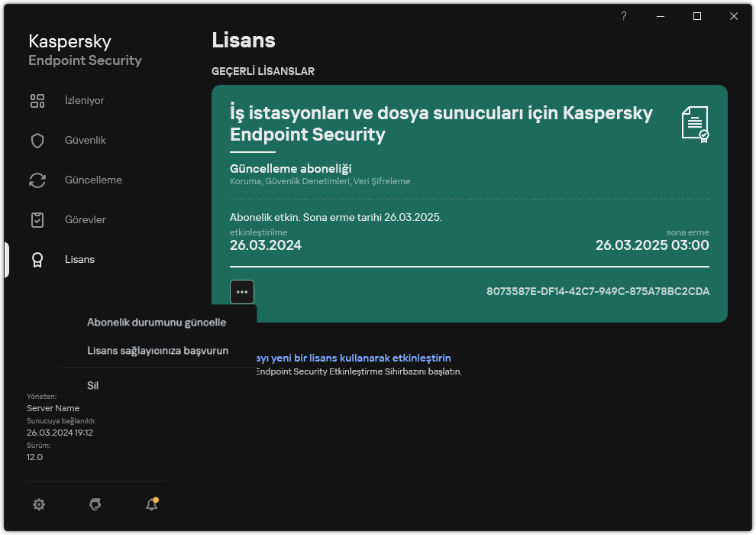Open the İzleniyor monitoring section icon
Screen dimensions: 756x535
click(37, 100)
